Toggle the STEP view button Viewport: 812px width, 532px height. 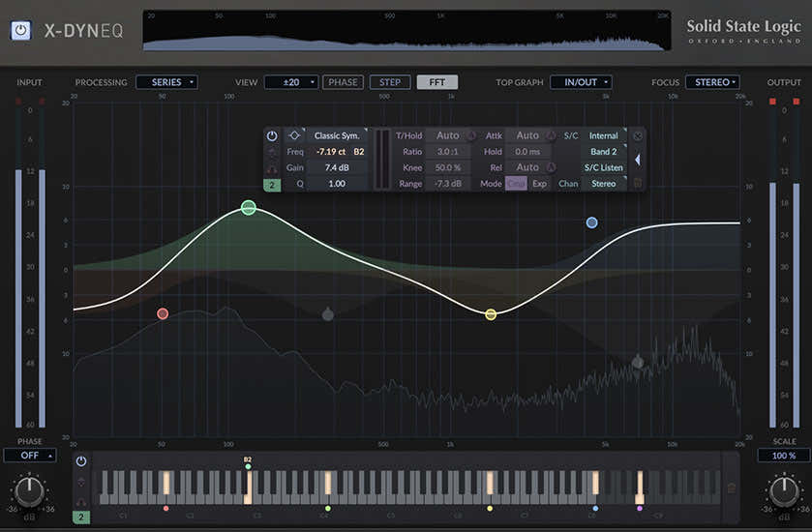(390, 82)
